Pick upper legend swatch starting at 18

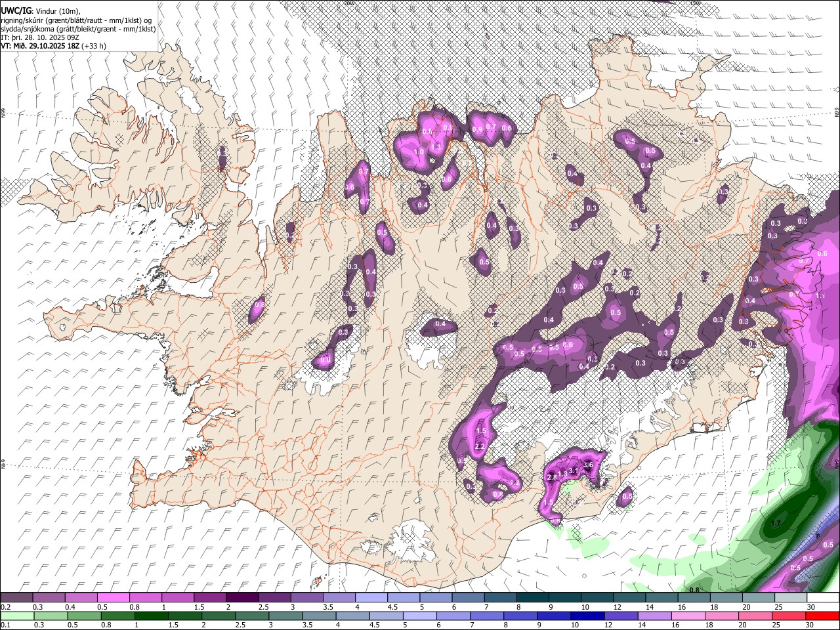(725, 597)
